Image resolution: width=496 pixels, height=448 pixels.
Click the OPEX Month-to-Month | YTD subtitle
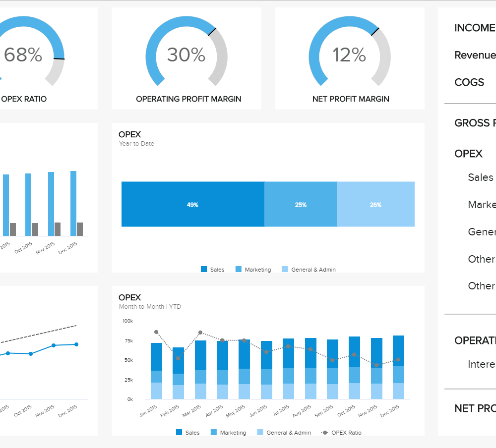click(x=150, y=307)
